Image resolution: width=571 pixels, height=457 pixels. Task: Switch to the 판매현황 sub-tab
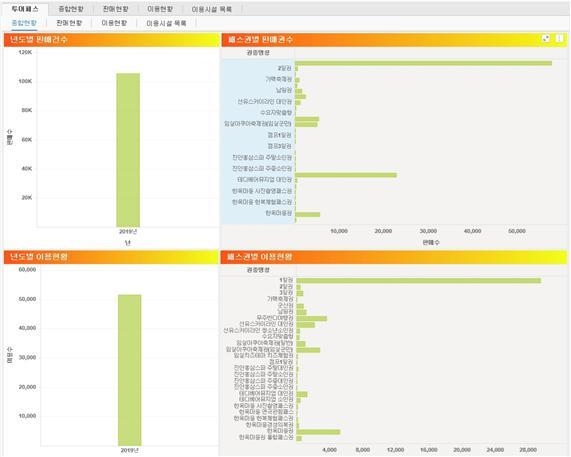point(69,23)
